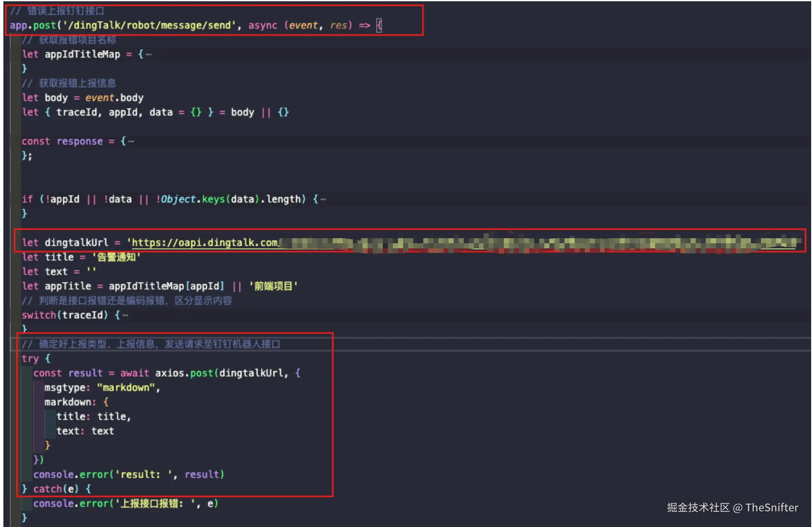The height and width of the screenshot is (527, 812).
Task: Open the oapi.dingtalk.com URL link
Action: click(205, 243)
